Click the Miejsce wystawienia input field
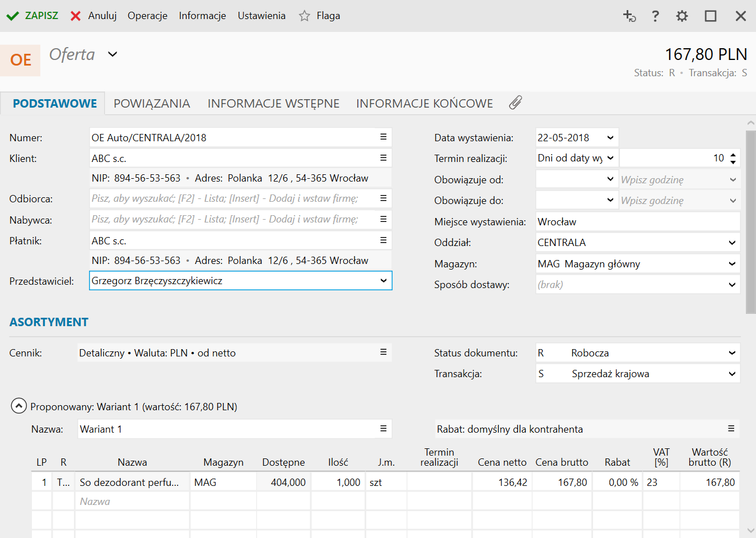 637,222
